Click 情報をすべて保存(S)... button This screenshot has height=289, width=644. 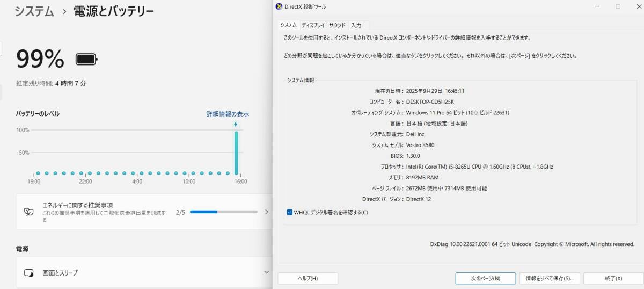549,278
